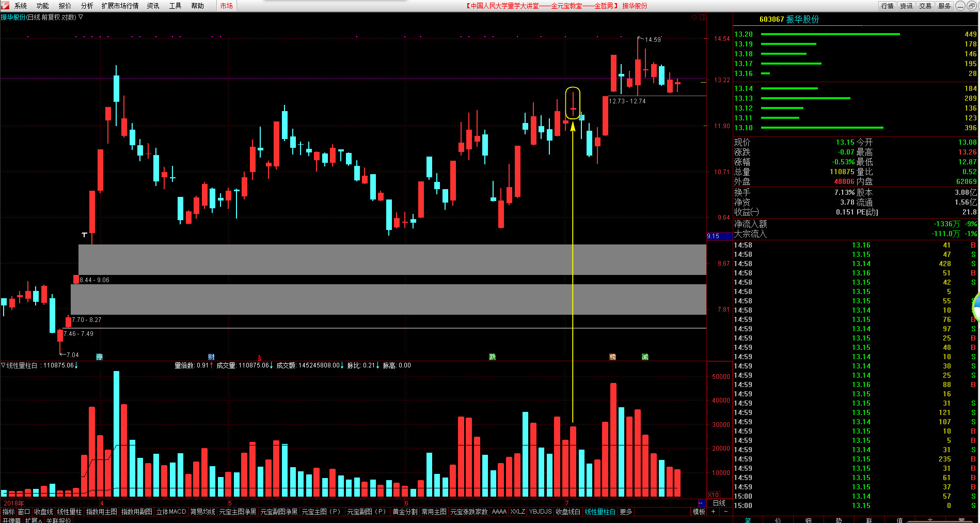Screen dimensions: 980x523
Task: Select the 简易均线 indicator tab
Action: point(202,512)
